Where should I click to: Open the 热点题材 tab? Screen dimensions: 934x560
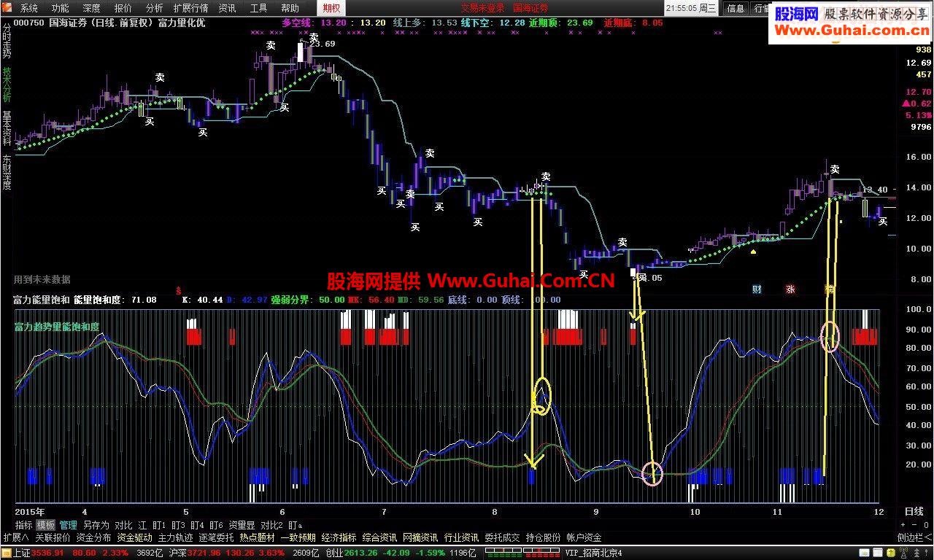pos(257,538)
